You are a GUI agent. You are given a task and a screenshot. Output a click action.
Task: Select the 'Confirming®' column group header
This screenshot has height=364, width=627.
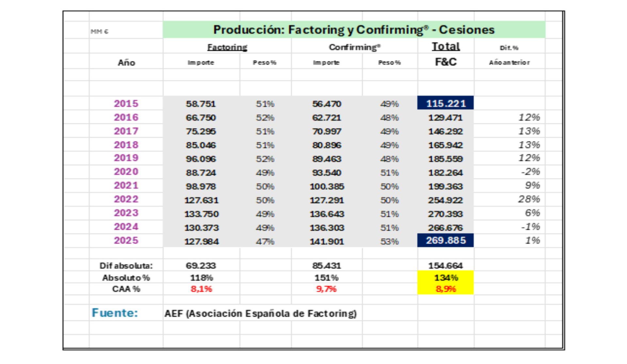click(354, 47)
